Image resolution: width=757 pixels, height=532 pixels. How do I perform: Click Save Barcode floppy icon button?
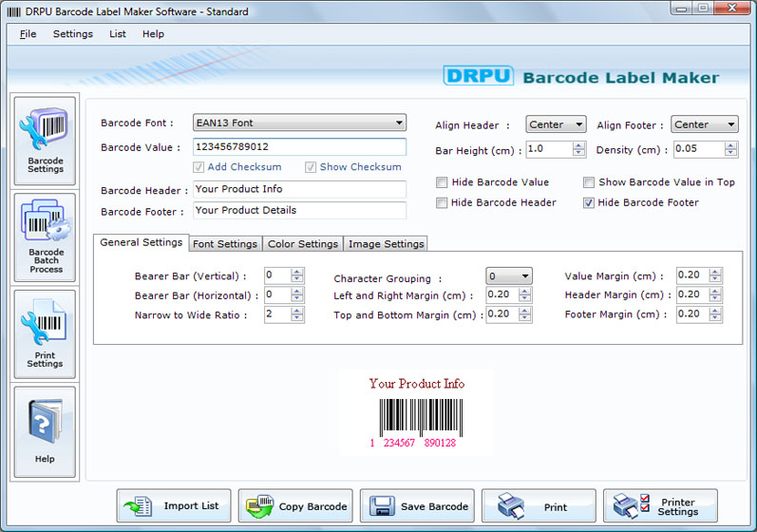pyautogui.click(x=417, y=505)
